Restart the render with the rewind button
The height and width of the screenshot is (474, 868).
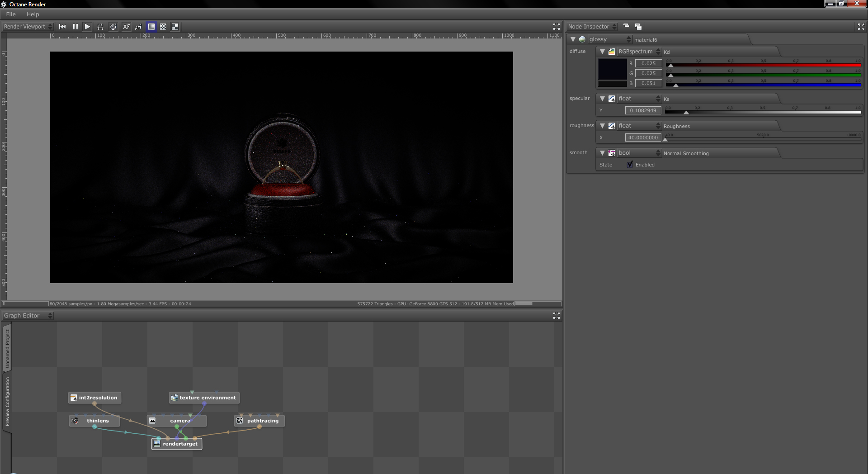(62, 27)
